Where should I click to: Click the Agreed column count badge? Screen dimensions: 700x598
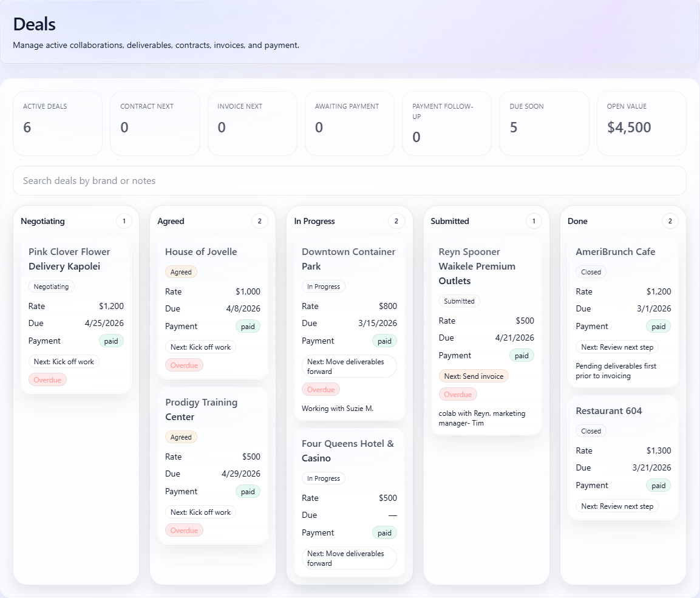point(260,221)
